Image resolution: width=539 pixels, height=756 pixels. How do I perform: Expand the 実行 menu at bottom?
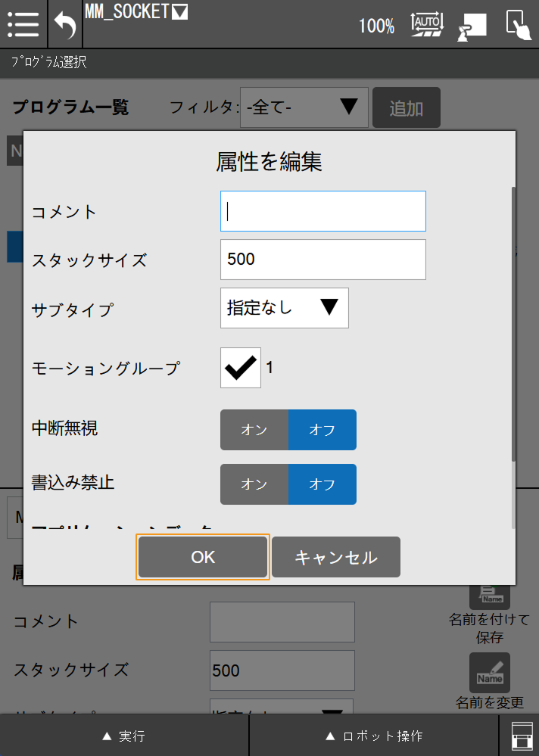(x=124, y=736)
